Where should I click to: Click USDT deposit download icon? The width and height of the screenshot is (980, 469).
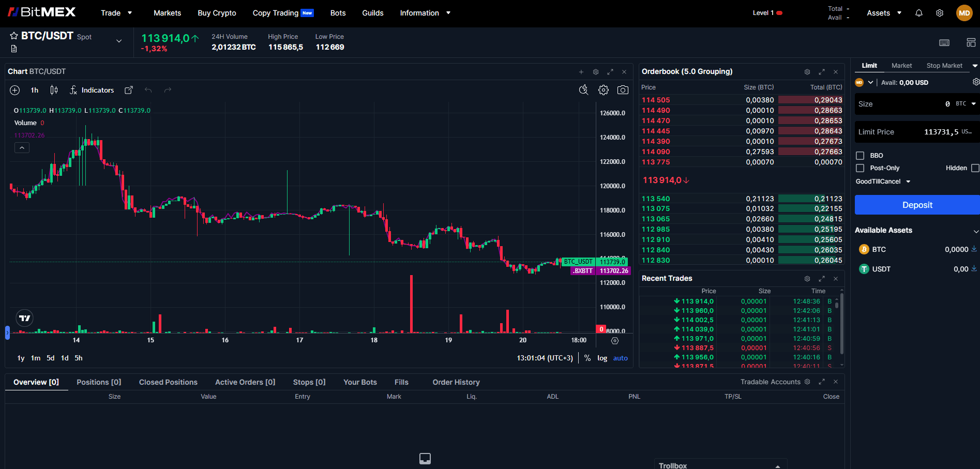974,268
